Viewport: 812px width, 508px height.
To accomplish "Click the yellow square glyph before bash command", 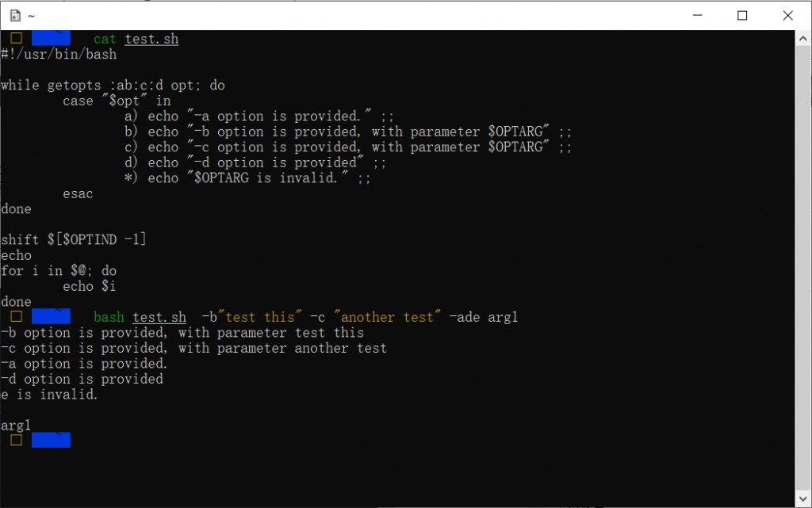I will [16, 316].
